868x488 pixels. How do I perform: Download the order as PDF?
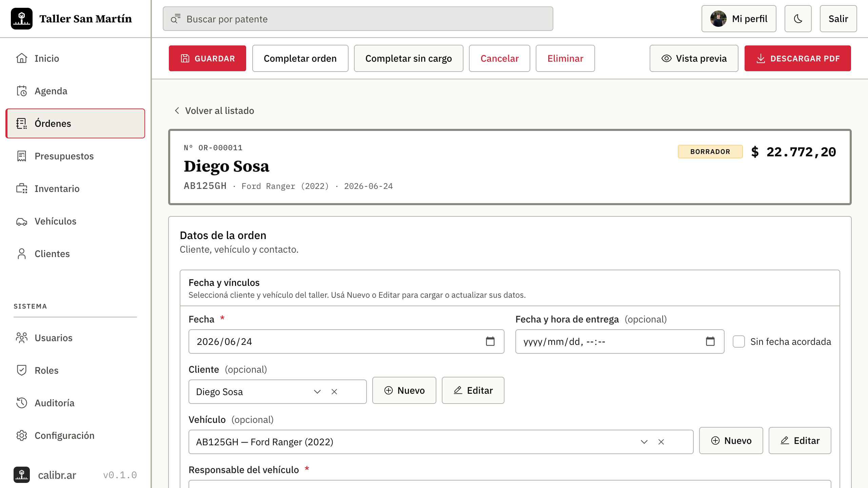(x=797, y=58)
